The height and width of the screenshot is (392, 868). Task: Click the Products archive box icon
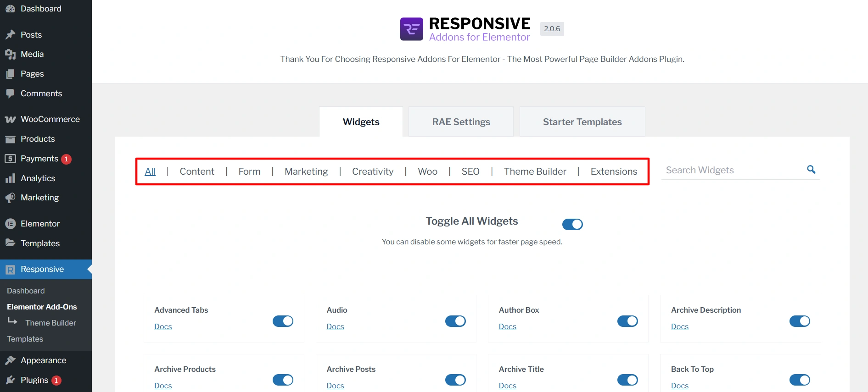(10, 139)
